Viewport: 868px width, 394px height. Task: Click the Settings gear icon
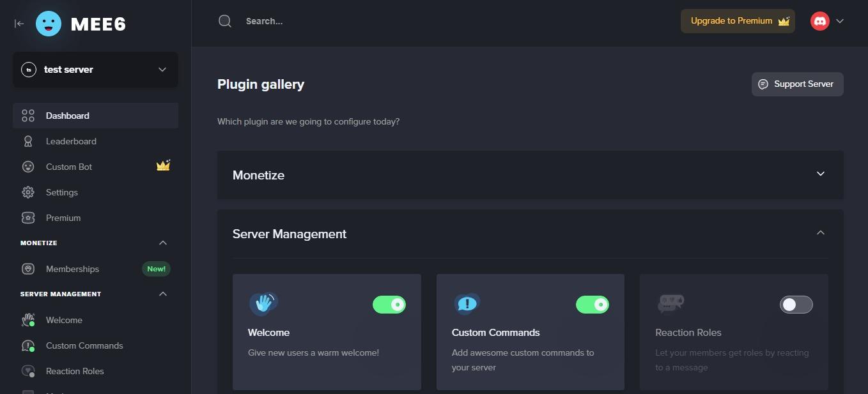tap(28, 192)
